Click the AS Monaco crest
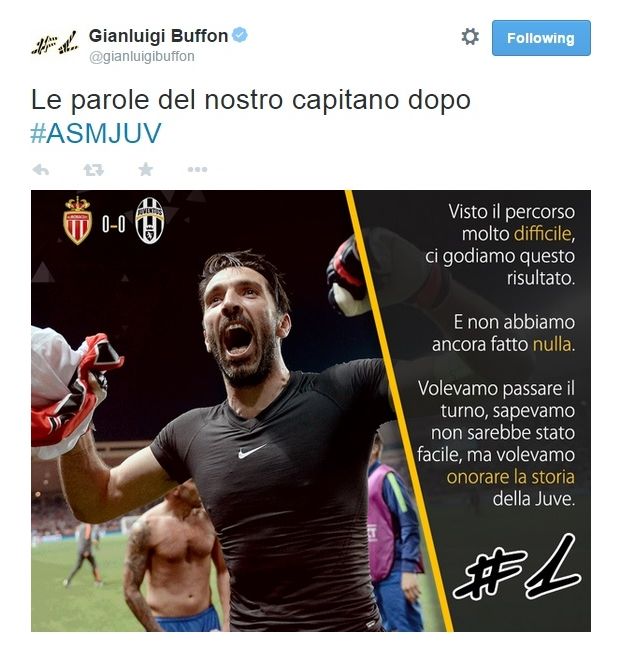The image size is (623, 646). [x=77, y=221]
